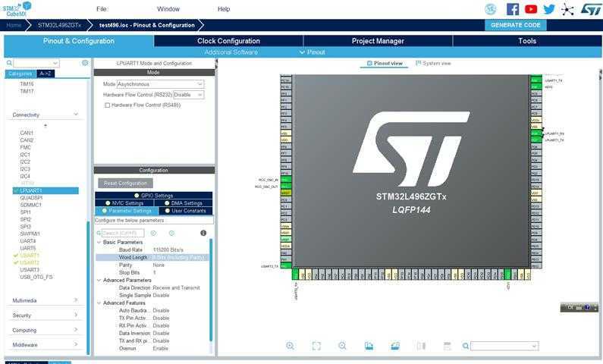This screenshot has height=364, width=603.
Task: Click the parameter search input field
Action: point(123,233)
